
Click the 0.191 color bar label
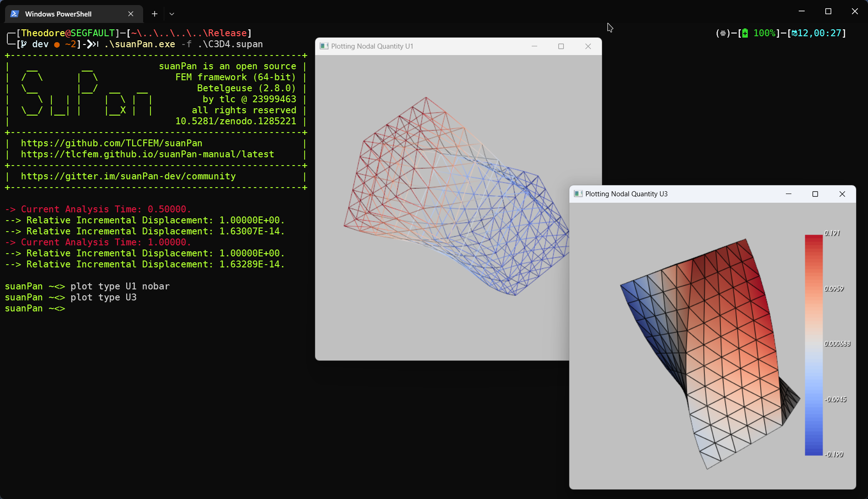pyautogui.click(x=832, y=233)
